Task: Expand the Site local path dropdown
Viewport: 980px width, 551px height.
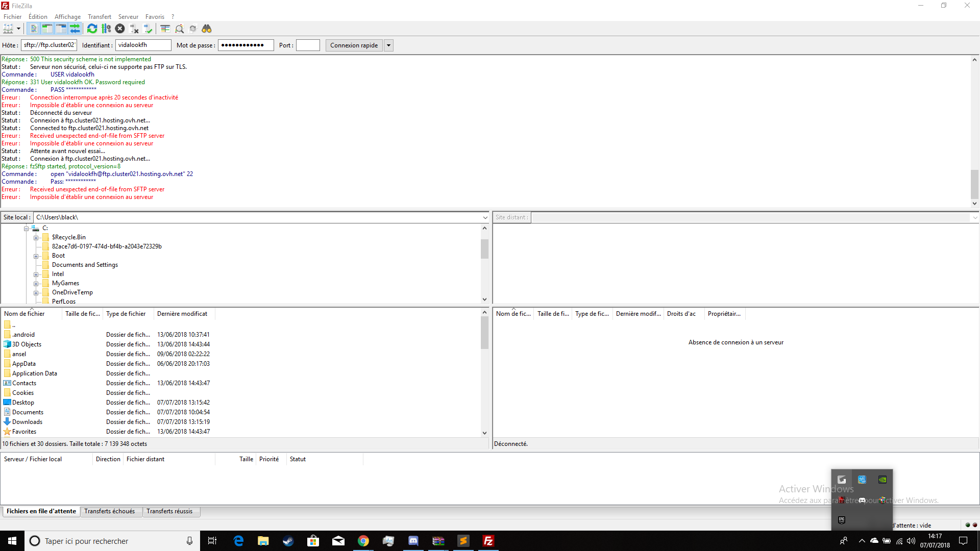Action: 485,217
